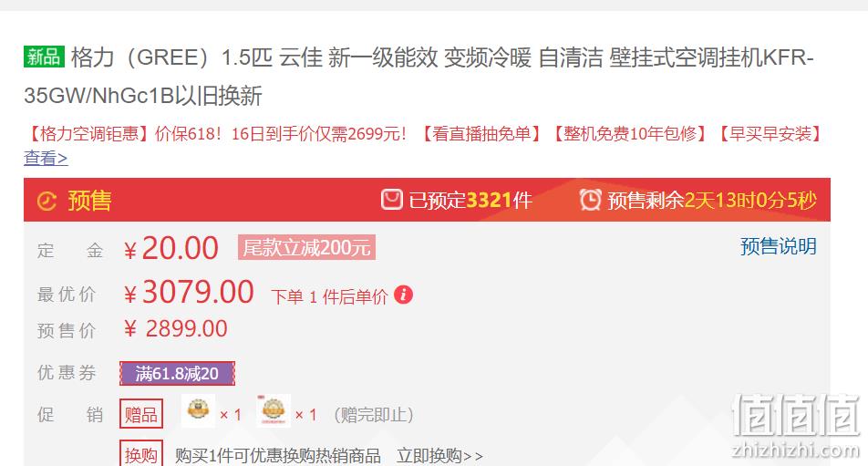
Task: Click the 赠品 promotion tag
Action: click(x=141, y=414)
